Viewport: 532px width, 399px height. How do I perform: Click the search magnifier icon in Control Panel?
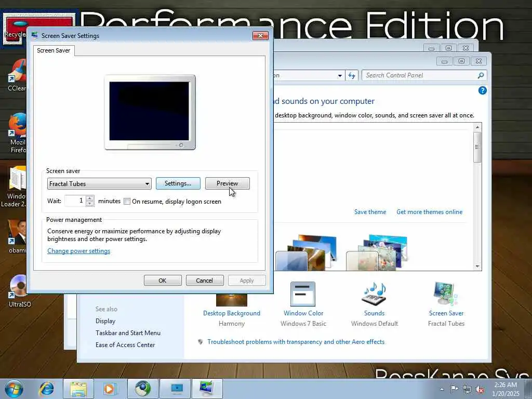(481, 75)
